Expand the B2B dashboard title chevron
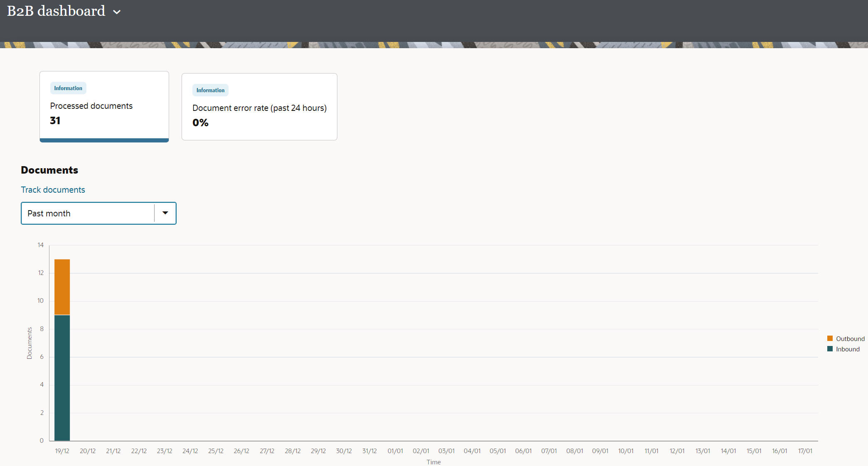Viewport: 868px width, 466px height. point(117,12)
